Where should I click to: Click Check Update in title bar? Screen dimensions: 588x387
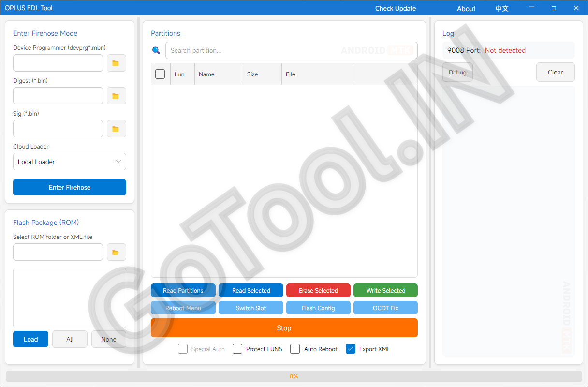pos(396,8)
